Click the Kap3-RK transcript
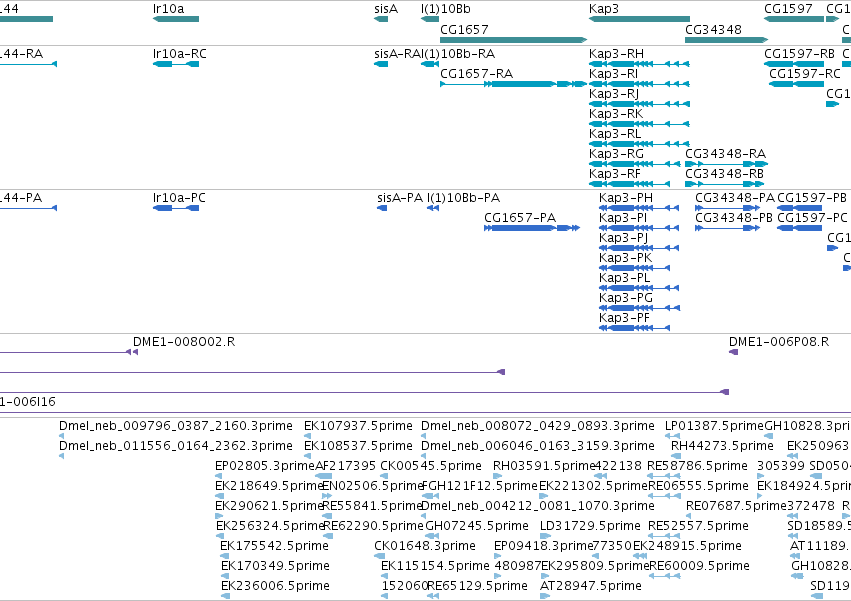Viewport: 851px width, 601px height. (639, 124)
